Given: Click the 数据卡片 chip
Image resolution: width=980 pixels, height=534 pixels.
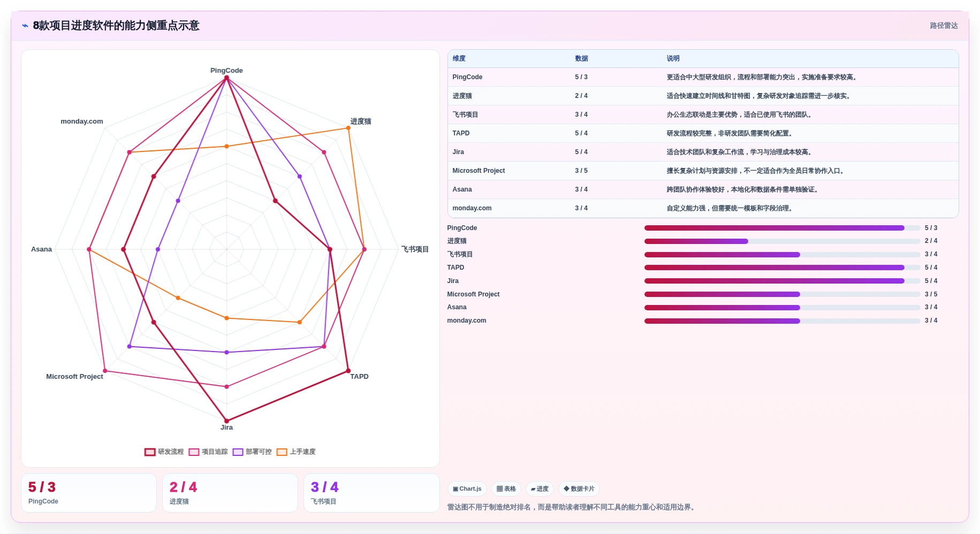Looking at the screenshot, I should point(579,489).
